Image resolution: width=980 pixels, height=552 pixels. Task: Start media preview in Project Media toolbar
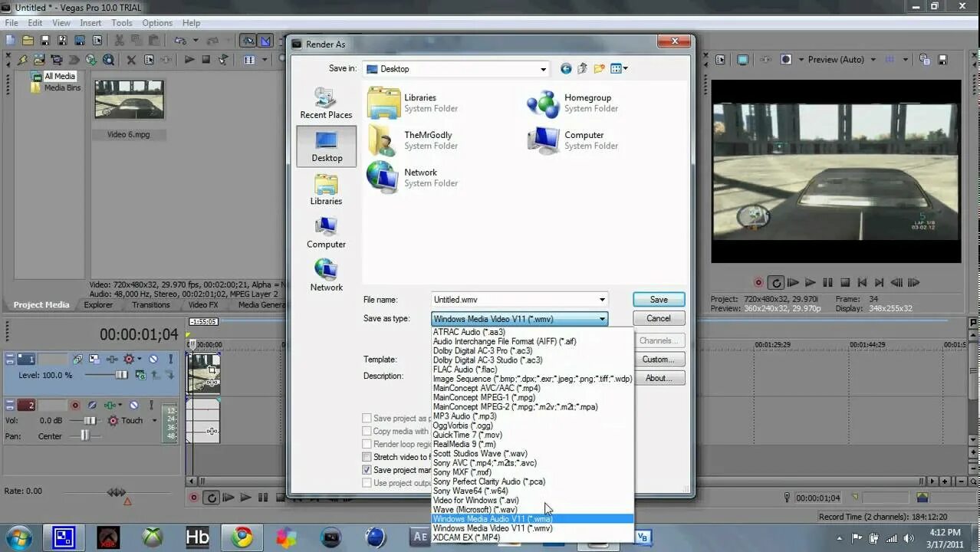coord(189,60)
